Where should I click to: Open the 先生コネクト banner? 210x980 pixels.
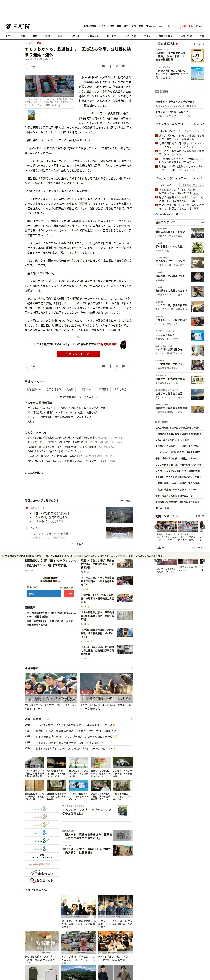(42, 880)
